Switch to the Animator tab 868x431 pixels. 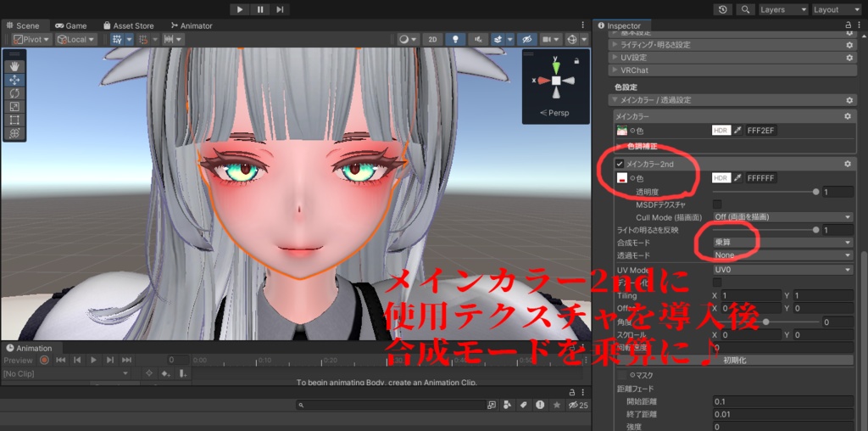click(x=192, y=25)
